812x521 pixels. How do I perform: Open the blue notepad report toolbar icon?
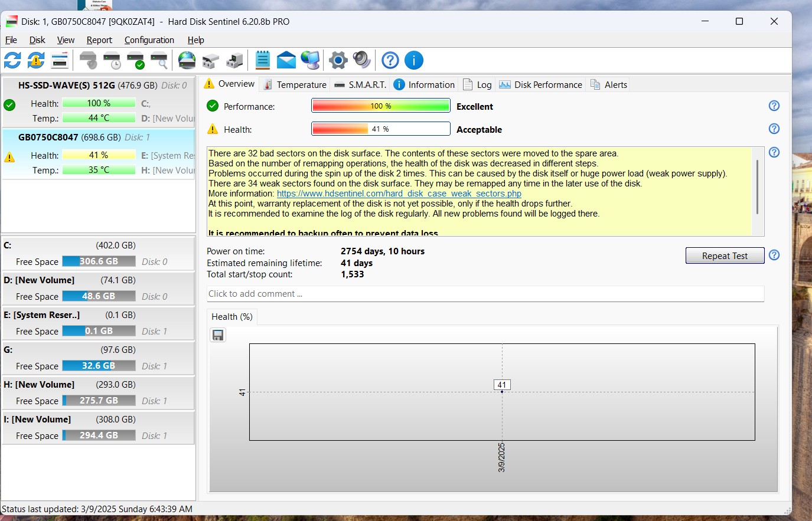click(263, 60)
